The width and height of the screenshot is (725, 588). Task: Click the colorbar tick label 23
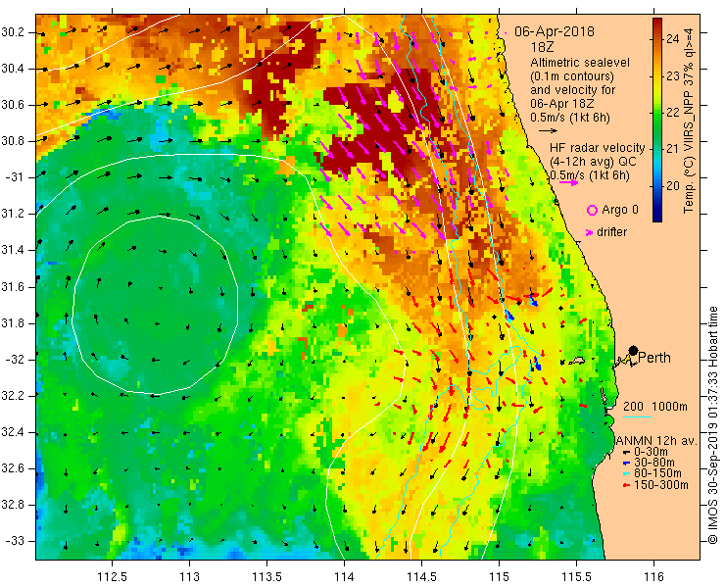[x=673, y=76]
